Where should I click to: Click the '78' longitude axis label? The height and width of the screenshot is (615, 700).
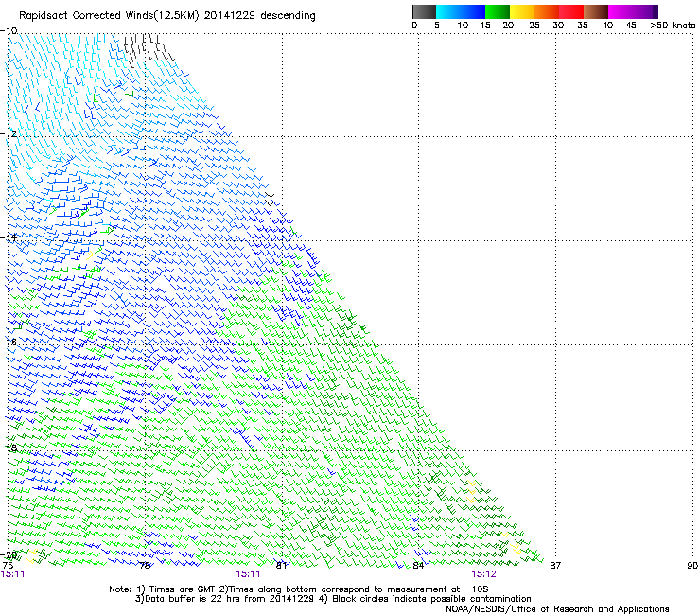[145, 566]
